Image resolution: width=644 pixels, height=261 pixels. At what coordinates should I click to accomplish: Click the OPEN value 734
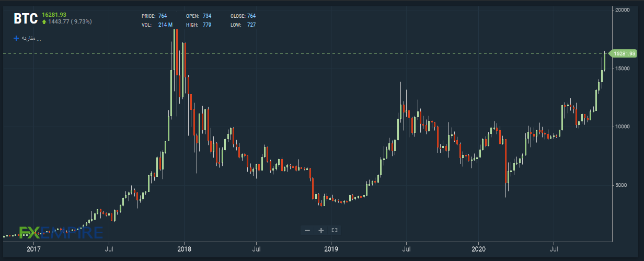pyautogui.click(x=207, y=16)
